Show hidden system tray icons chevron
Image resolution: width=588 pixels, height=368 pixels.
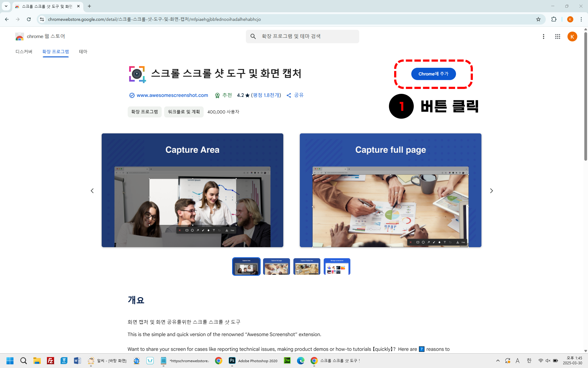click(498, 361)
